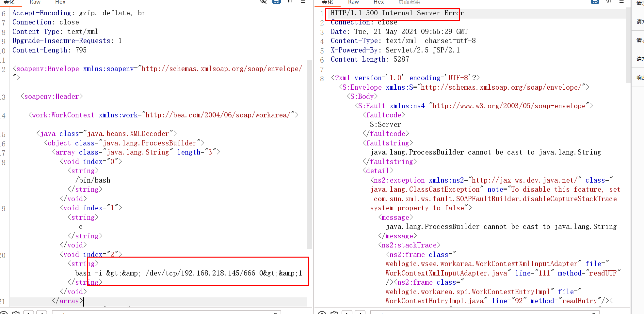Toggle the \n show-newlines icon in request pane
Screen dimensions: 644x314
coord(290,2)
